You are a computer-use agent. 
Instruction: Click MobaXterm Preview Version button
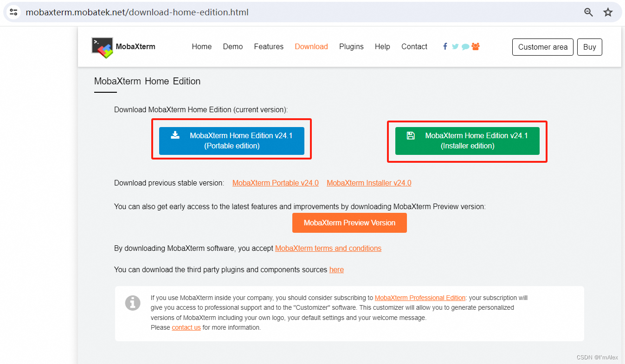click(349, 223)
